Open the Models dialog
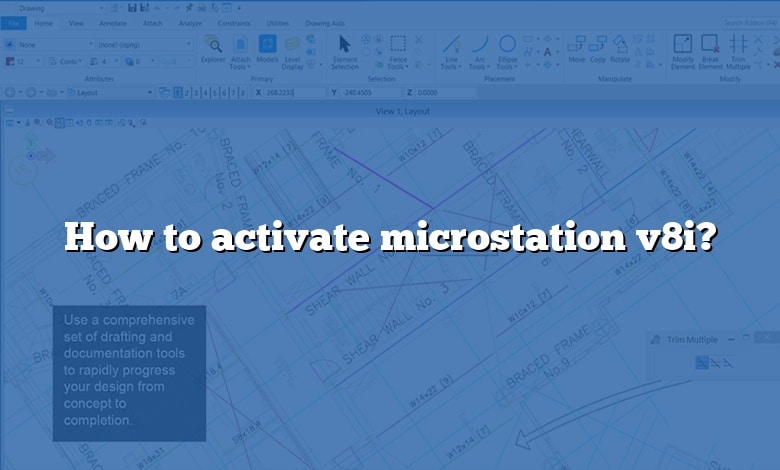This screenshot has height=470, width=780. pyautogui.click(x=267, y=49)
